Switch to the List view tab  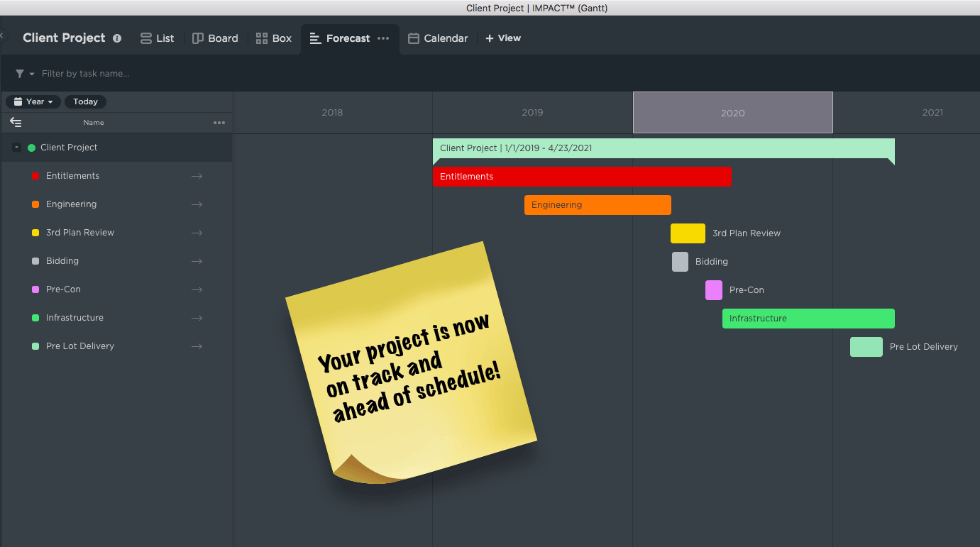point(157,38)
